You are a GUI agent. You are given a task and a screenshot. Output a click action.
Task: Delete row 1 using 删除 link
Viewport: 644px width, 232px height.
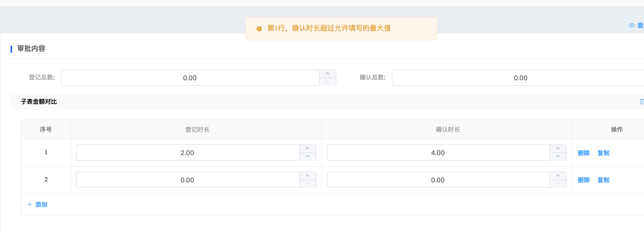[x=583, y=153]
